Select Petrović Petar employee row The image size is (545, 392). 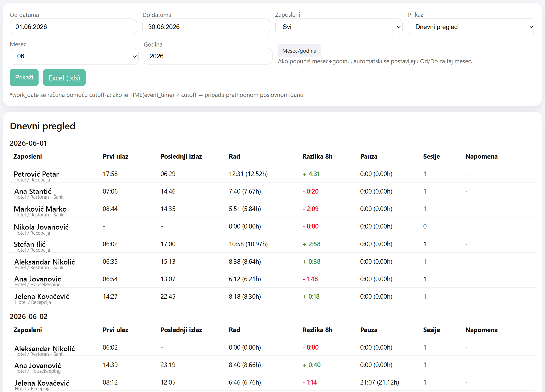pyautogui.click(x=272, y=174)
